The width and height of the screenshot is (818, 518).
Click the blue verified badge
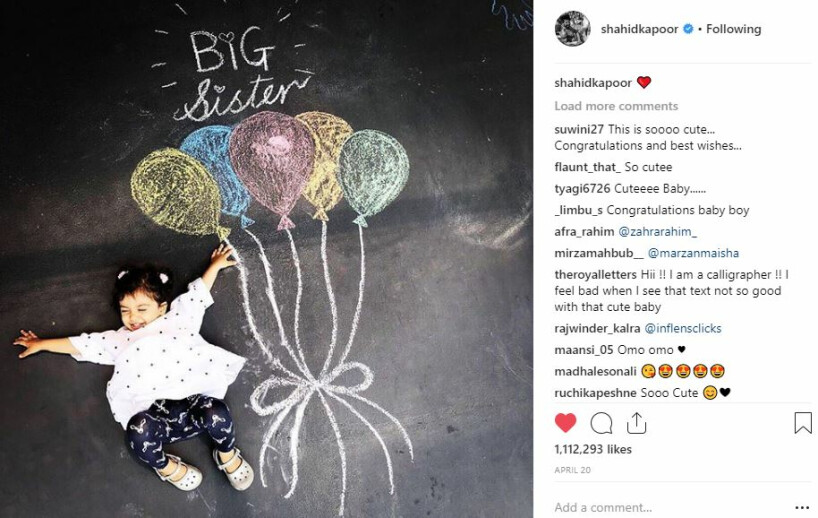point(688,29)
